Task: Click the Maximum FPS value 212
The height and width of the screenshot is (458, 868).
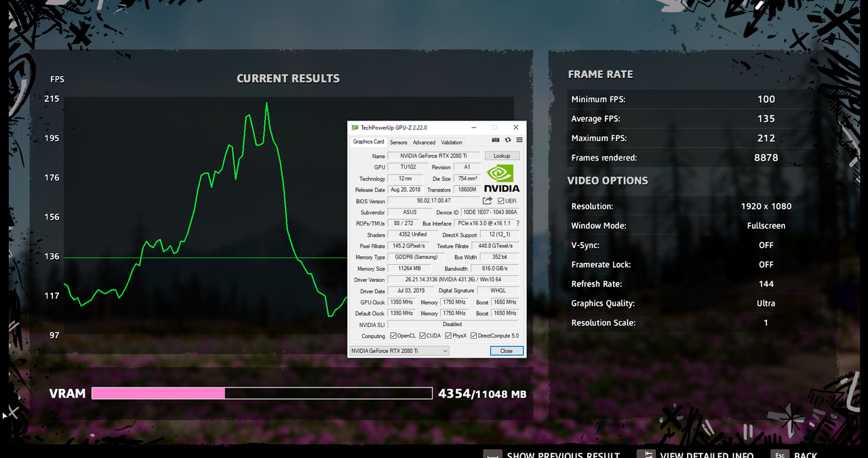Action: (x=766, y=138)
